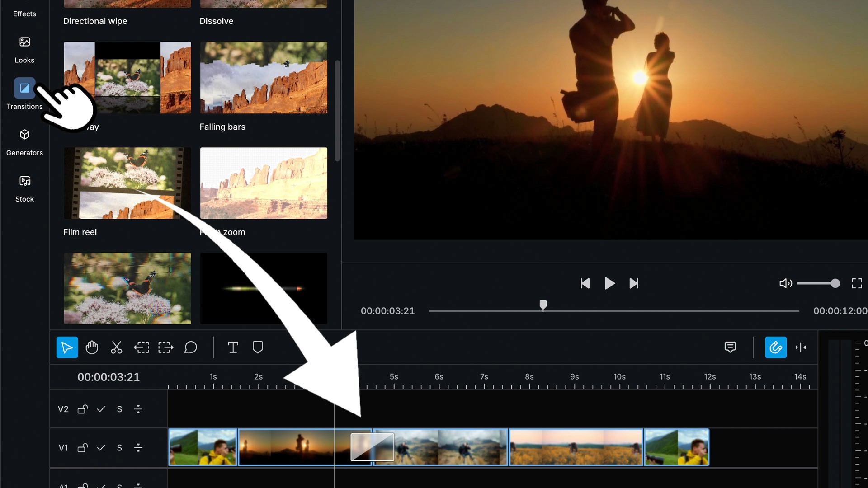The width and height of the screenshot is (868, 488).
Task: Expand V2 track height control
Action: click(138, 409)
